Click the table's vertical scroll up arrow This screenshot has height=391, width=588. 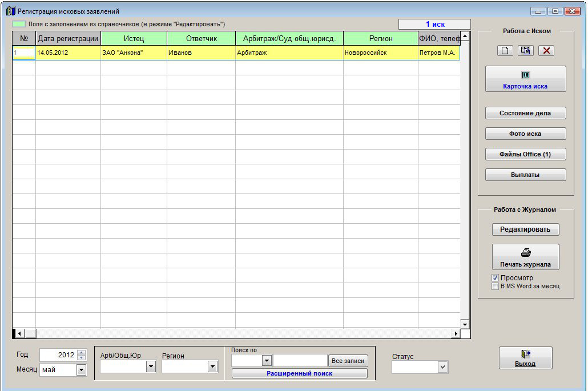(x=465, y=37)
